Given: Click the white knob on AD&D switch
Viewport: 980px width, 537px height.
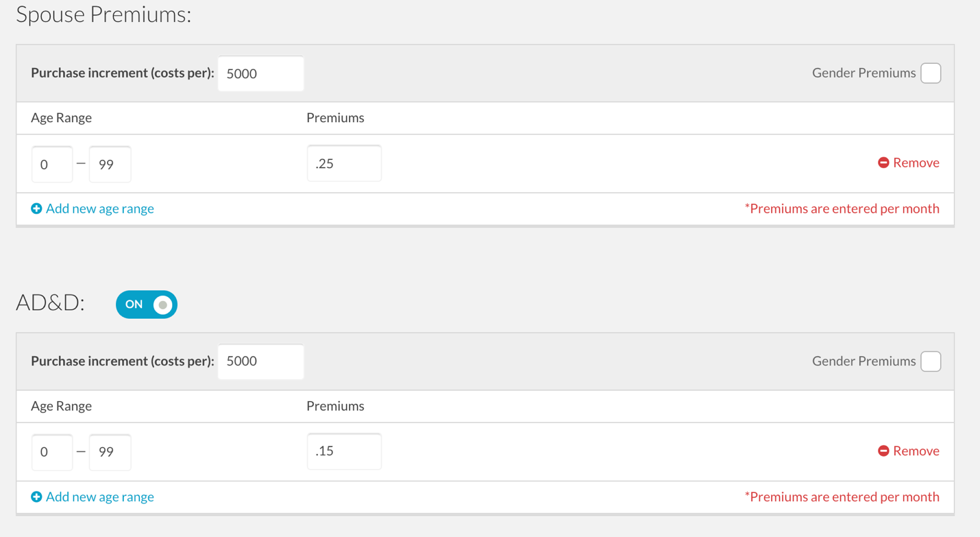Looking at the screenshot, I should tap(163, 305).
